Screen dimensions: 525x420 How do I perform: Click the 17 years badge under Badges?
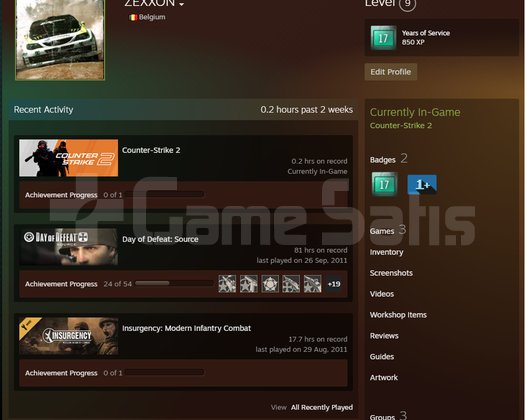(384, 184)
